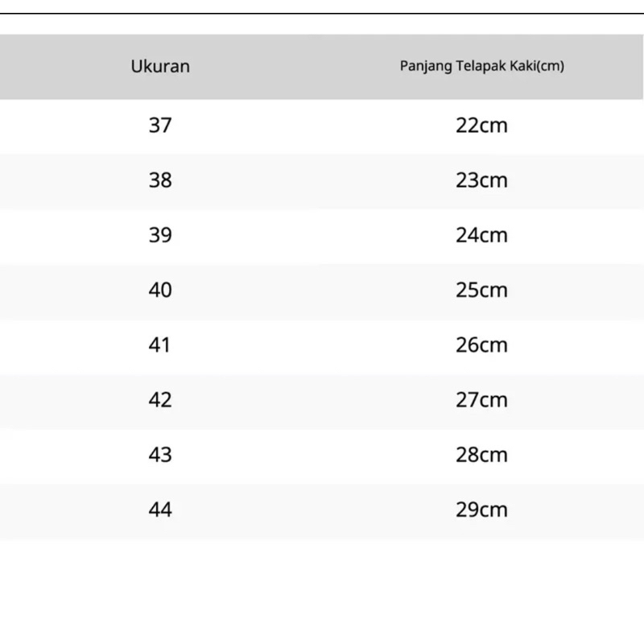
Task: Click the Ukuran column header
Action: (160, 66)
